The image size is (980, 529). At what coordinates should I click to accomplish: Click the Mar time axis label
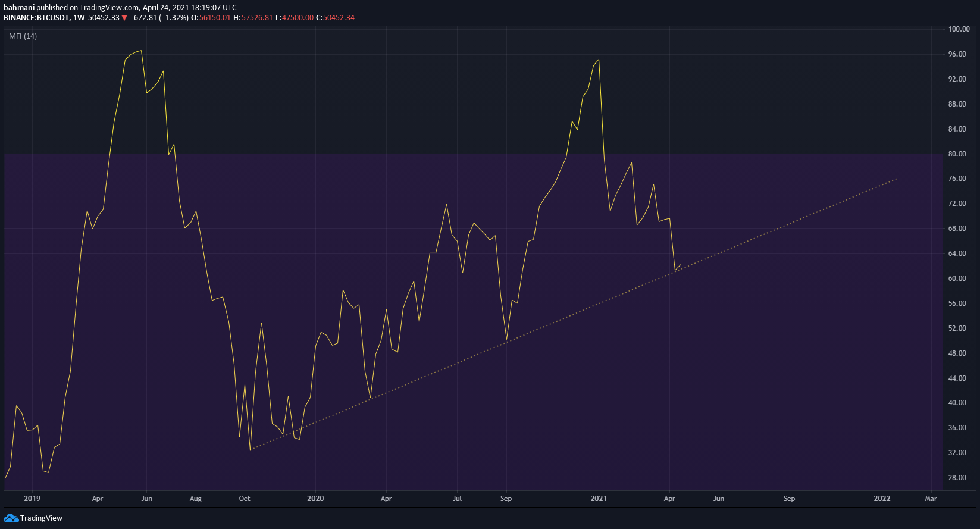[931, 499]
